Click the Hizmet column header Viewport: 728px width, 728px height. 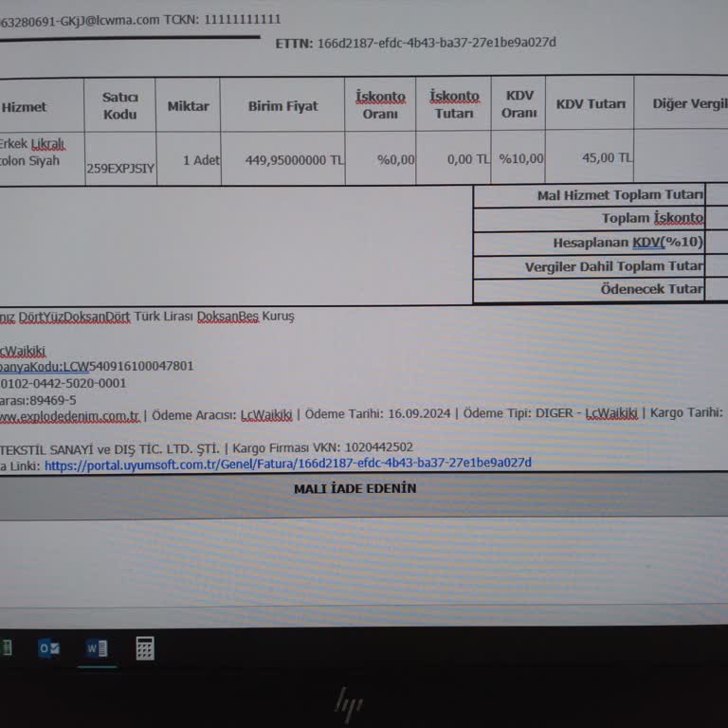pyautogui.click(x=23, y=107)
